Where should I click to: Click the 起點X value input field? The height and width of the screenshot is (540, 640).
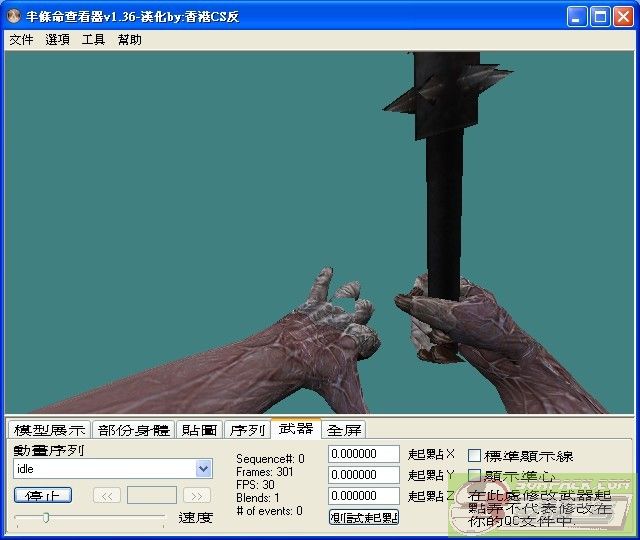click(x=364, y=455)
